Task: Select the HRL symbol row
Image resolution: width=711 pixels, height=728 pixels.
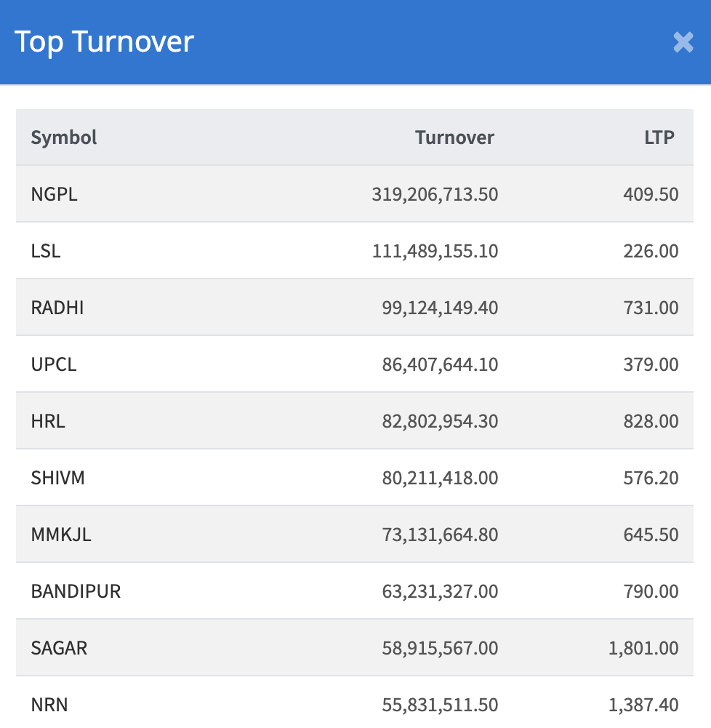Action: click(48, 421)
